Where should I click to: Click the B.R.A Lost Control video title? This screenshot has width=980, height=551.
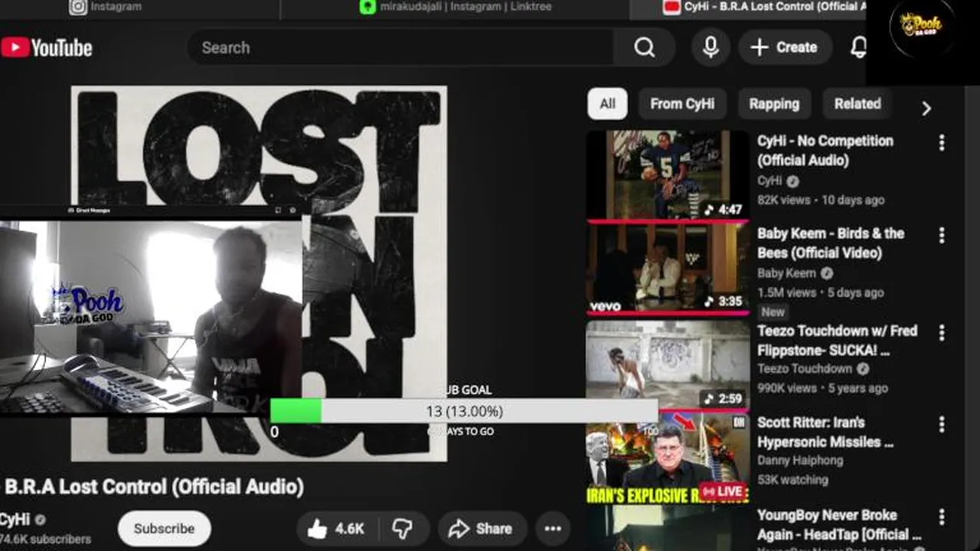(x=154, y=487)
